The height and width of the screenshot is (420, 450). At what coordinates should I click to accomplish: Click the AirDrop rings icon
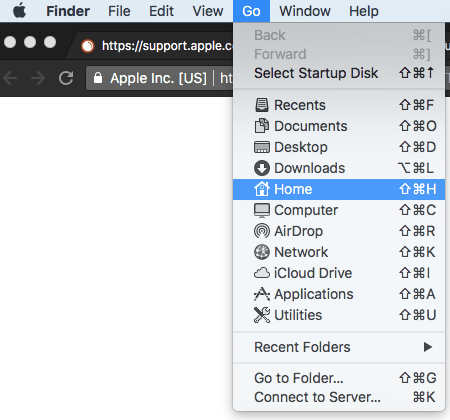(x=262, y=231)
